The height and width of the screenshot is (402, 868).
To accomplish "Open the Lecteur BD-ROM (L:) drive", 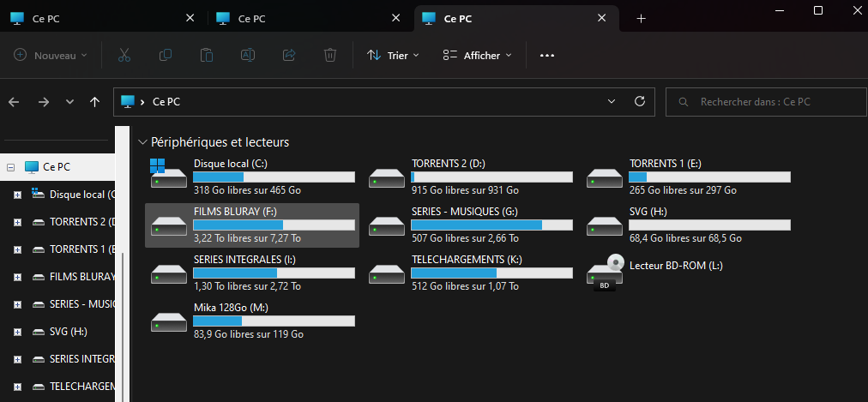I will pyautogui.click(x=676, y=266).
